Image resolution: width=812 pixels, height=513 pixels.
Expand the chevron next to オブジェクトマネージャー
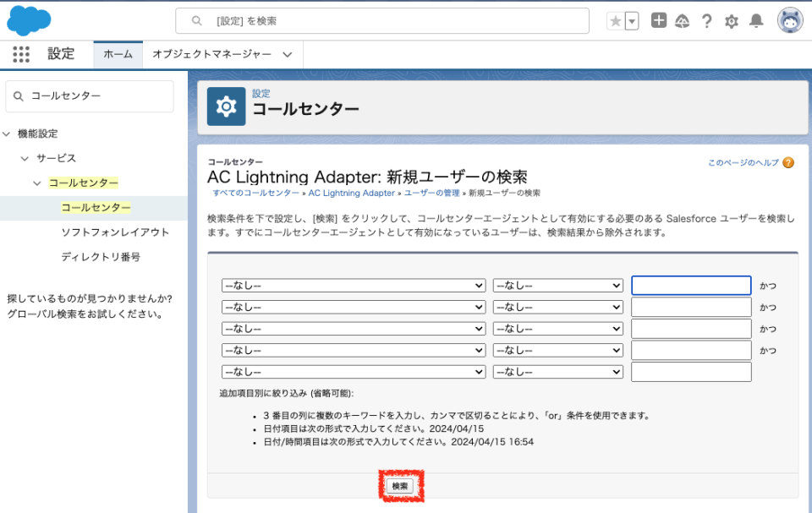click(x=288, y=54)
